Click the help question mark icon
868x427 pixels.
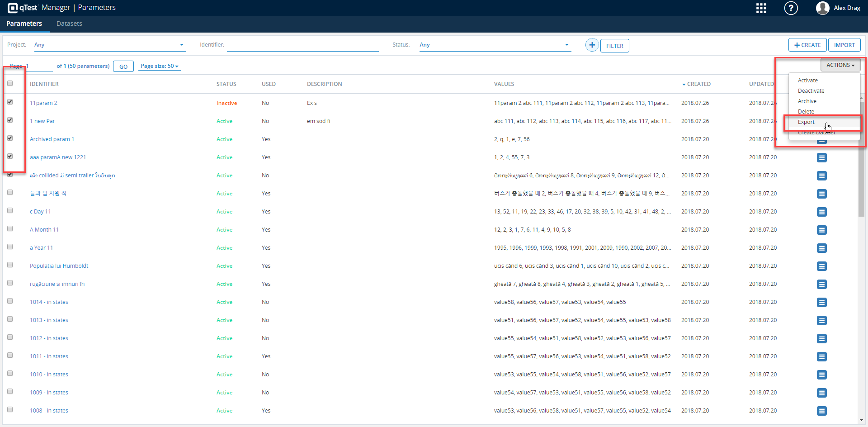[x=791, y=8]
